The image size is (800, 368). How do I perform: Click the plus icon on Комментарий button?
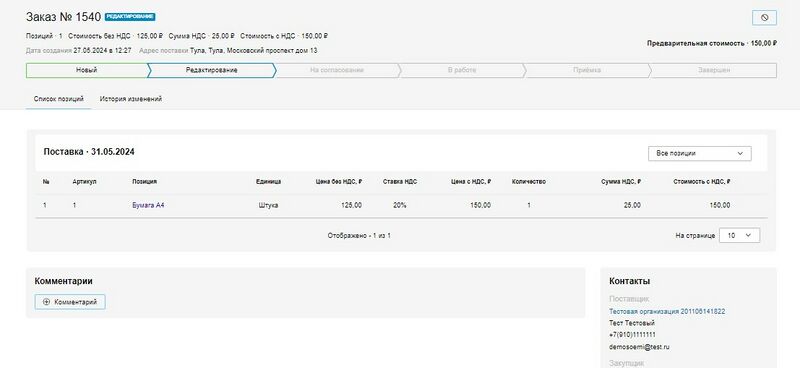(46, 302)
